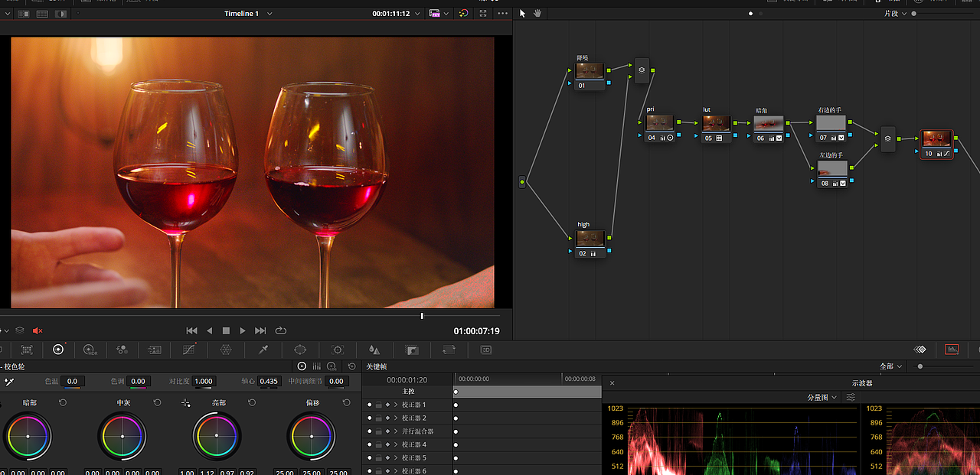980x475 pixels.
Task: Unmute the viewer audio
Action: click(x=38, y=330)
